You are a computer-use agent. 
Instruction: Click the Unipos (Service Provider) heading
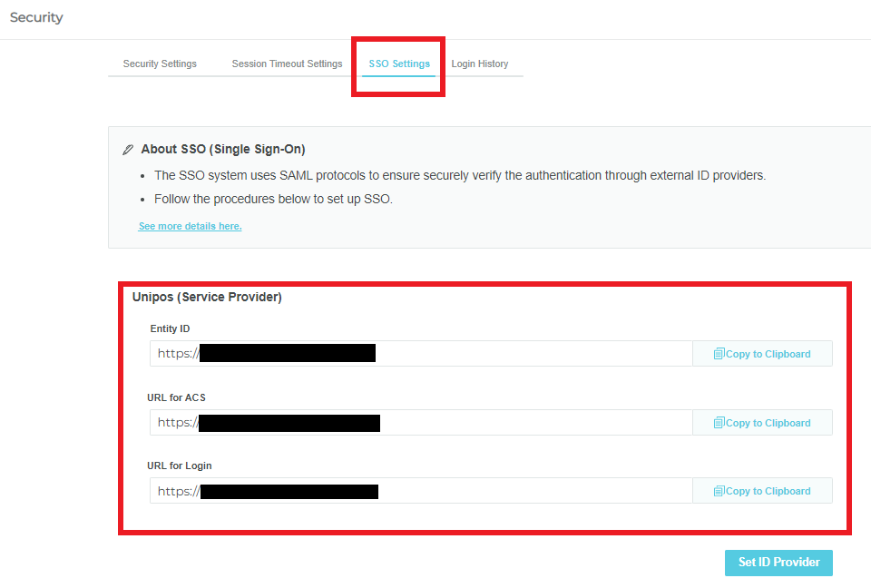tap(207, 297)
